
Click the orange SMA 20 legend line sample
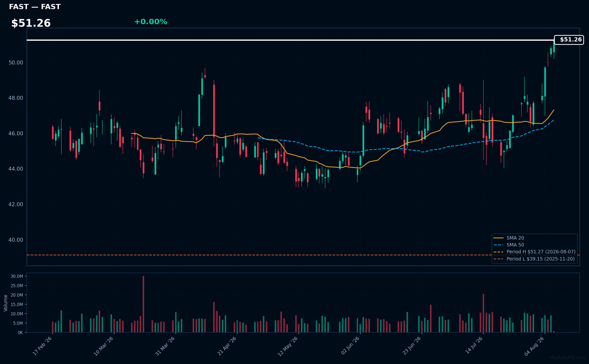498,238
